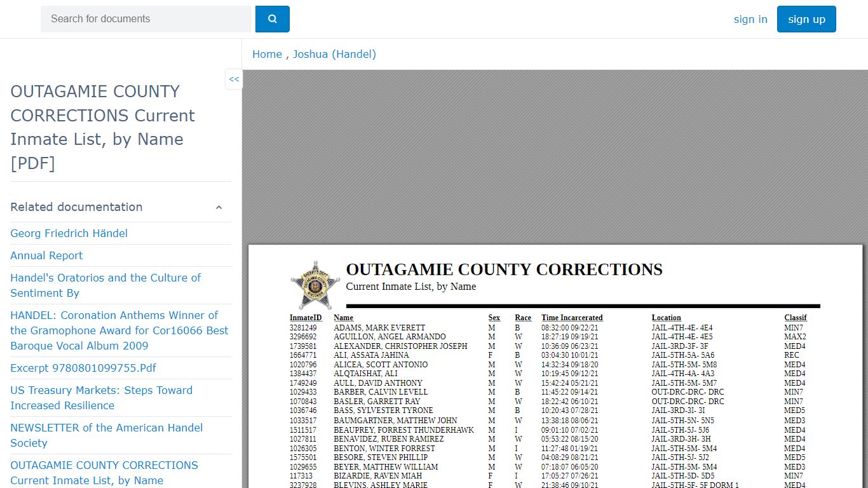This screenshot has height=488, width=868.
Task: Open the sign in link
Action: (750, 19)
